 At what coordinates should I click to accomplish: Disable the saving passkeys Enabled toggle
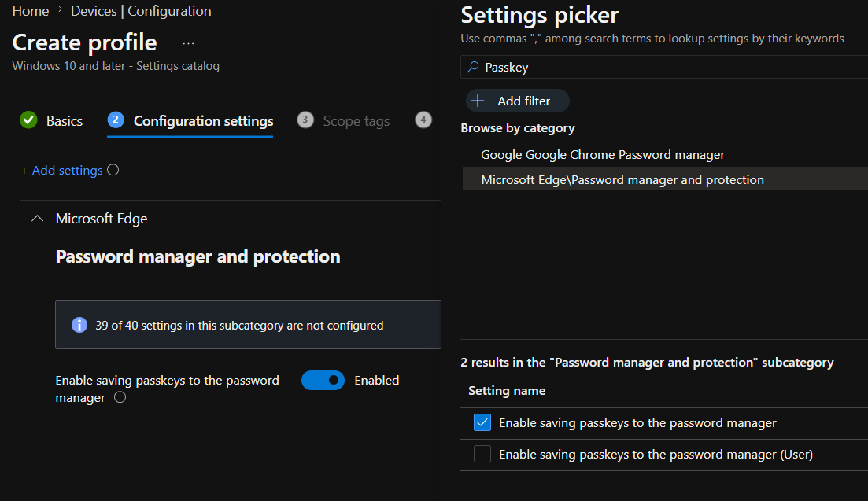(x=323, y=381)
